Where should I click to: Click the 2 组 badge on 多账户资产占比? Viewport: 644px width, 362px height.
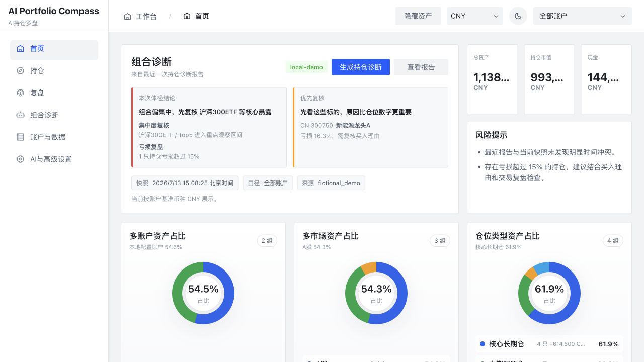coord(267,241)
